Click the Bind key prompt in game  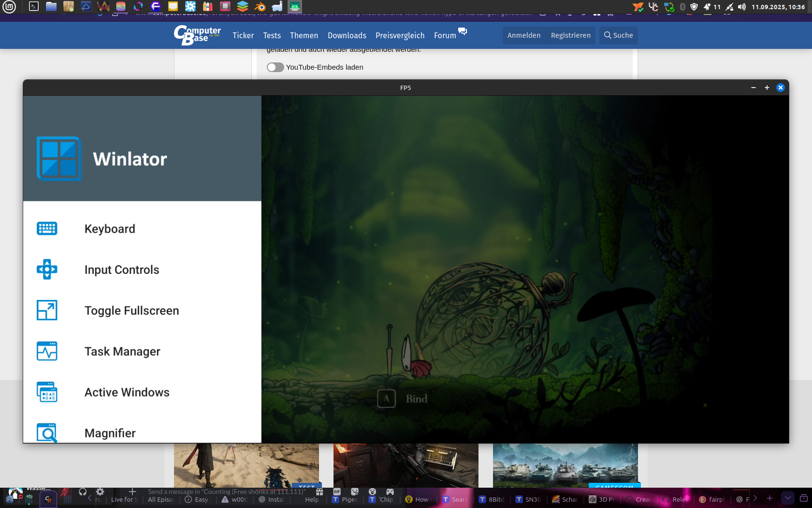[x=403, y=399]
